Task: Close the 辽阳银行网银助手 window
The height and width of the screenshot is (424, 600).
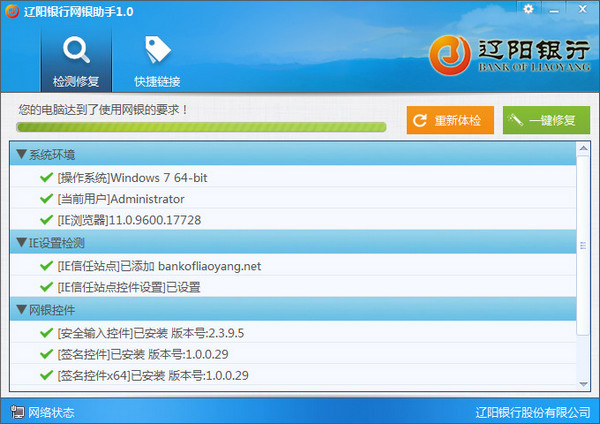Action: [582, 9]
